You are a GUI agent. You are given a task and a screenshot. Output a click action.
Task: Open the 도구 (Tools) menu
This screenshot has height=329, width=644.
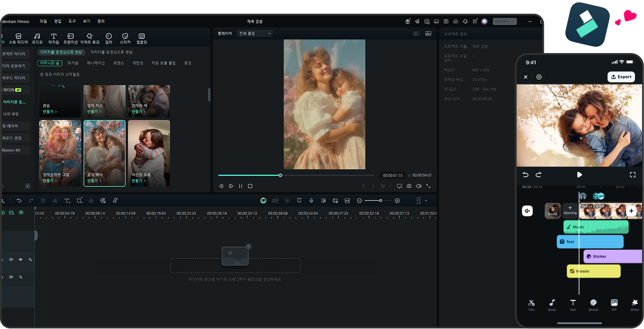(72, 21)
